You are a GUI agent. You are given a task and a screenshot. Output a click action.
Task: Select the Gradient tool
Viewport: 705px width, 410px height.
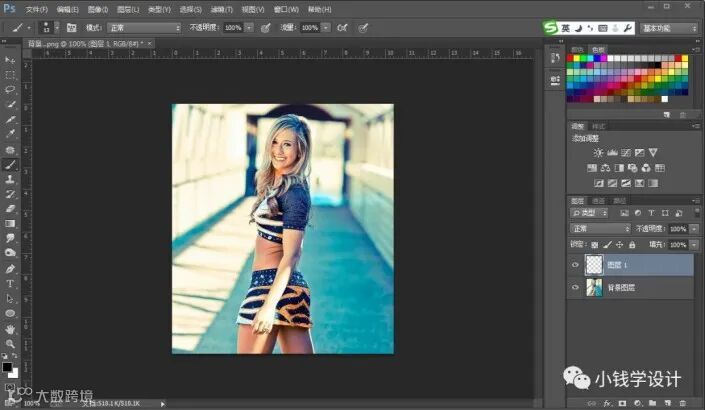10,223
